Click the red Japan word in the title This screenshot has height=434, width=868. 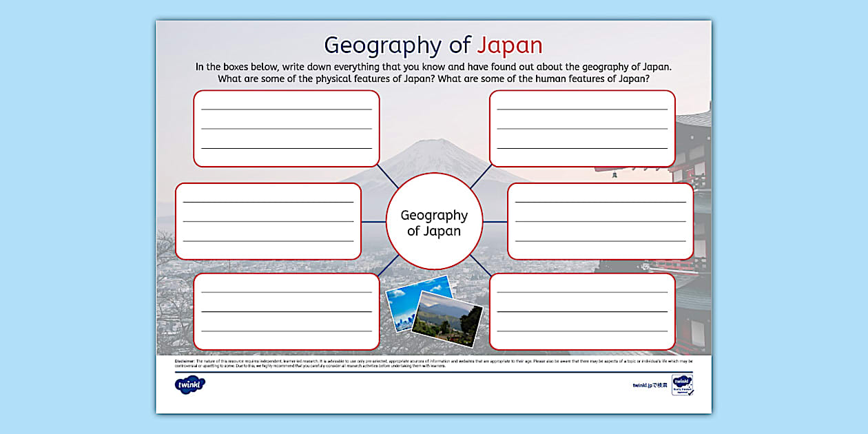[510, 44]
